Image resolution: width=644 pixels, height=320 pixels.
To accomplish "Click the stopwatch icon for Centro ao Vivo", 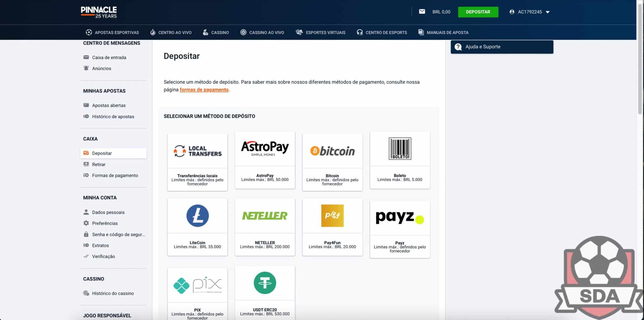I will [153, 32].
